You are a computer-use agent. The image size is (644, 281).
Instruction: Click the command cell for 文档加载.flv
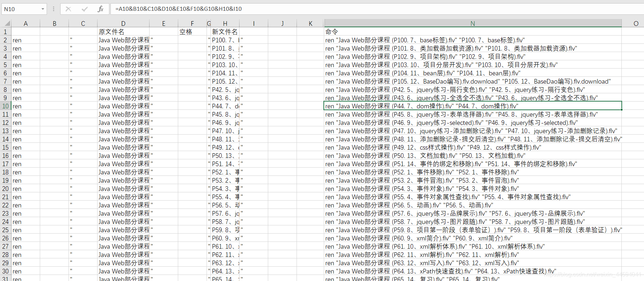tap(473, 156)
